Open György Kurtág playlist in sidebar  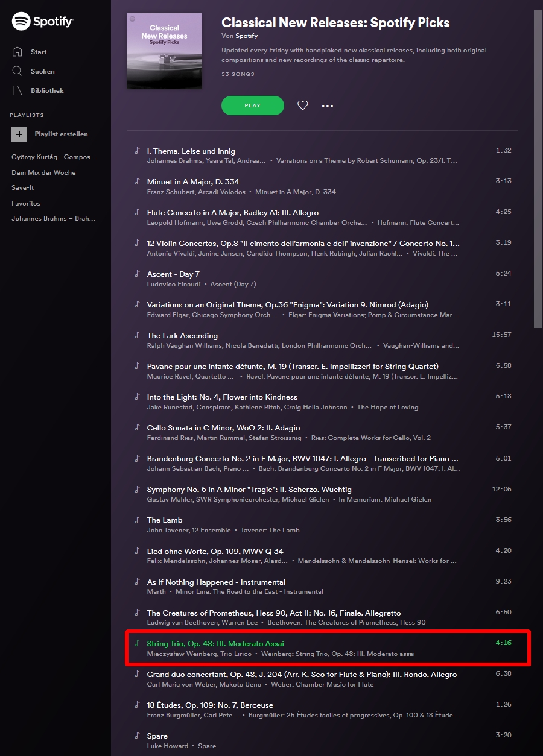(x=54, y=157)
